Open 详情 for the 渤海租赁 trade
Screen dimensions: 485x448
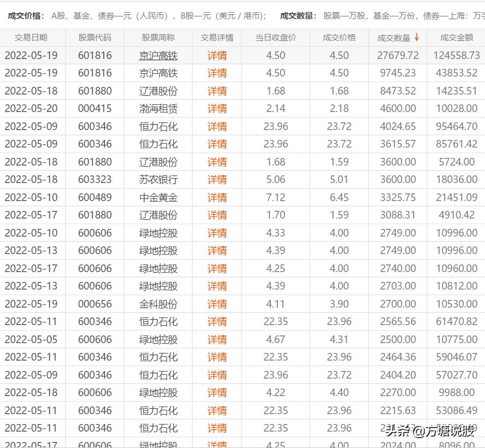(x=217, y=109)
